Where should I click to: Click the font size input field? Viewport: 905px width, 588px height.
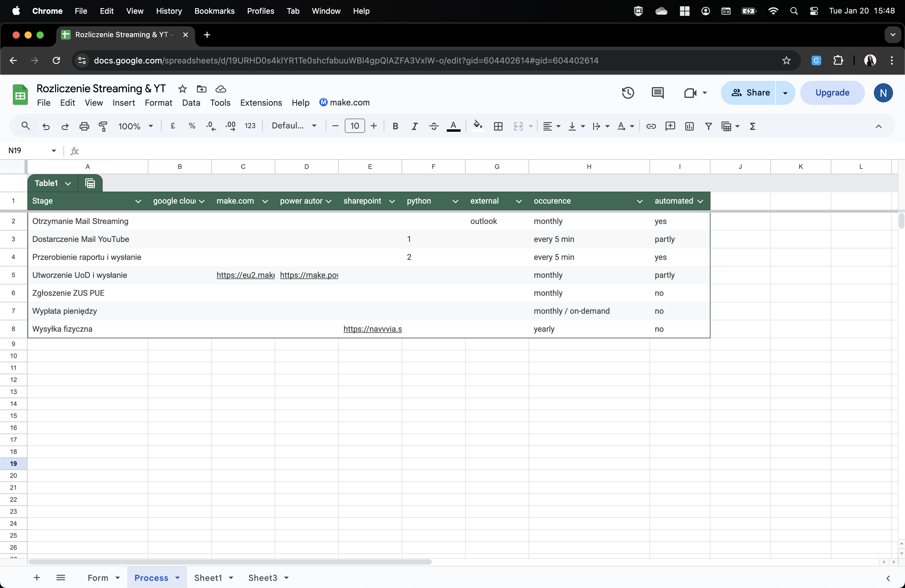[354, 126]
